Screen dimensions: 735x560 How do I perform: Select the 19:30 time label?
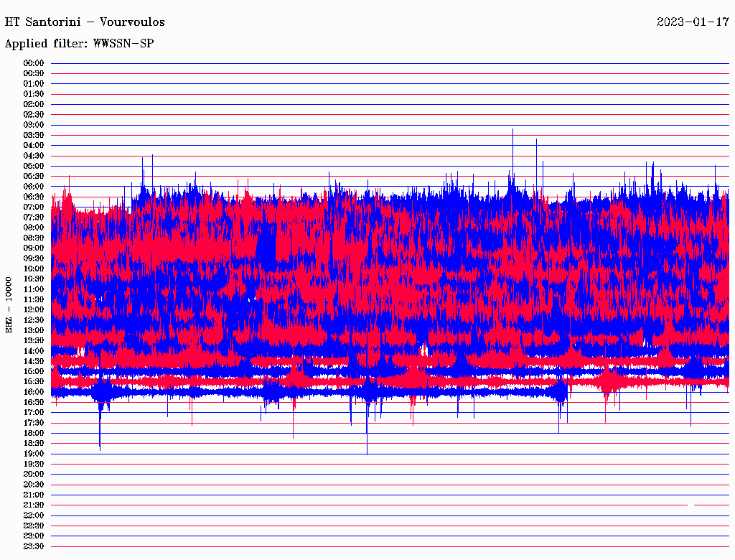(x=34, y=464)
